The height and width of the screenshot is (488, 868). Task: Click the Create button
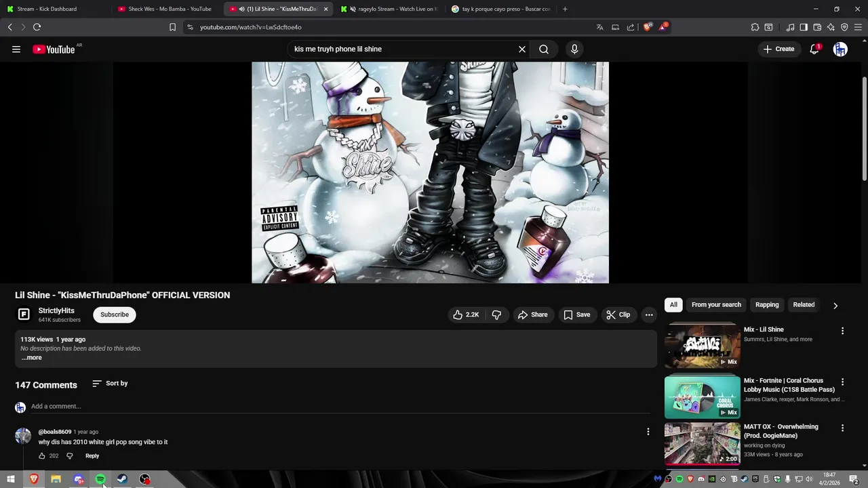tap(779, 49)
